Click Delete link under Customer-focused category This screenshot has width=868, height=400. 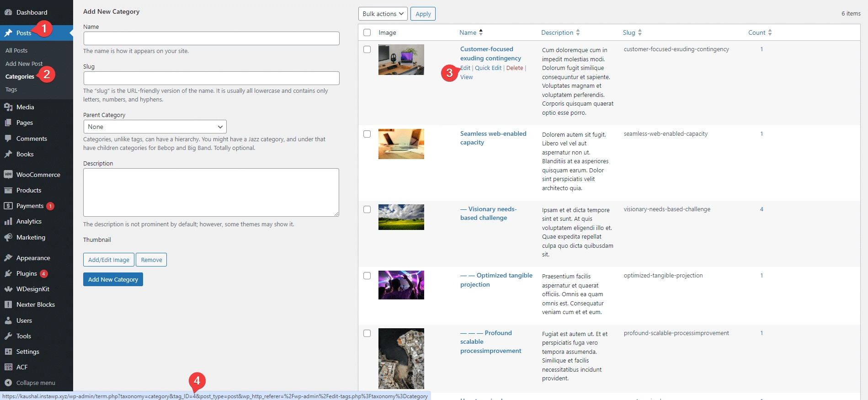(x=515, y=68)
